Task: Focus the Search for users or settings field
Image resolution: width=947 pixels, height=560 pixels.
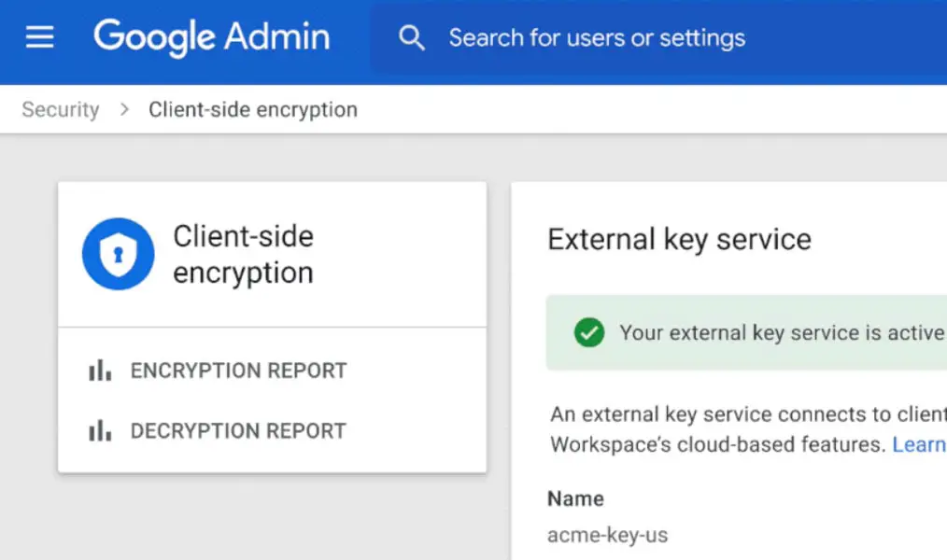Action: click(x=658, y=38)
